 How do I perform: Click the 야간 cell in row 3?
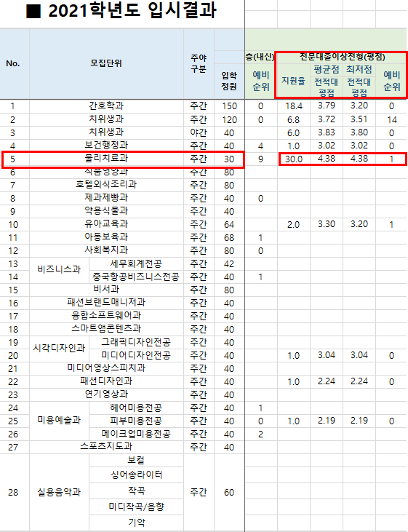[199, 132]
